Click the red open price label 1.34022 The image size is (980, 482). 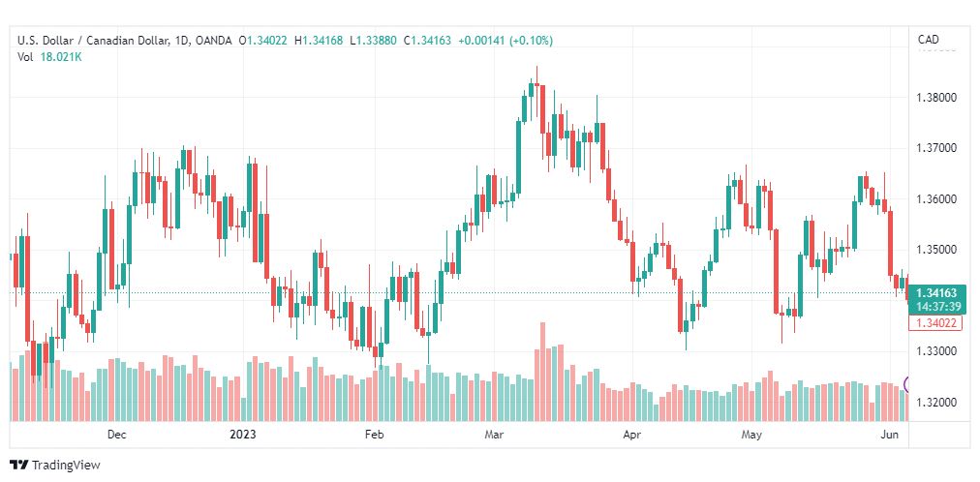point(935,323)
